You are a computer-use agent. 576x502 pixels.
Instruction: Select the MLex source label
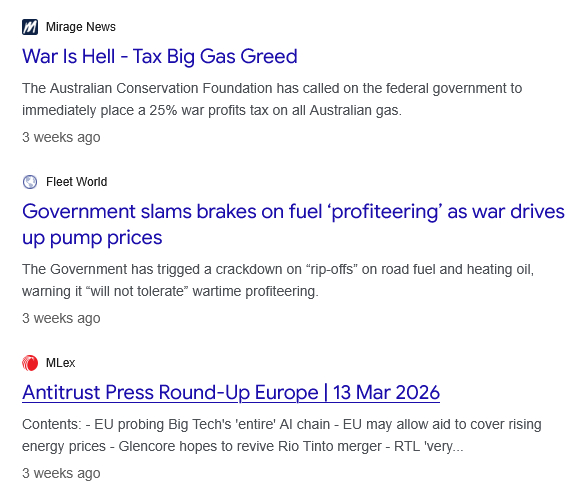[x=60, y=363]
